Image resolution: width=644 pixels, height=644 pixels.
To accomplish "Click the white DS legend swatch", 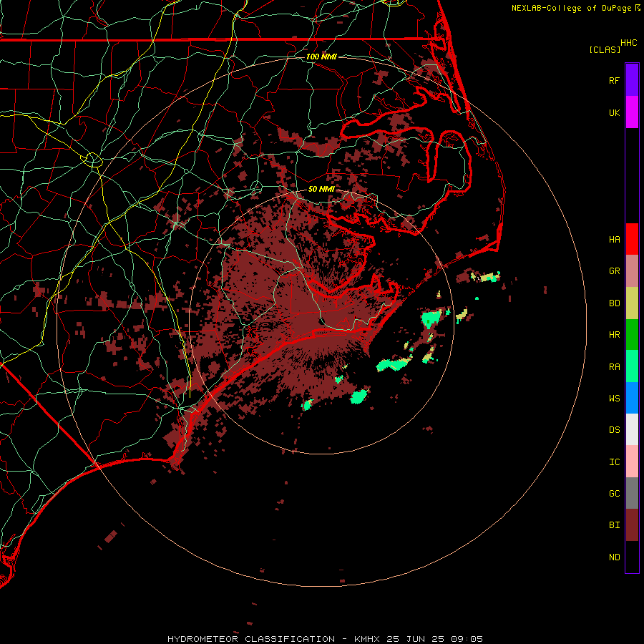I will [x=632, y=429].
